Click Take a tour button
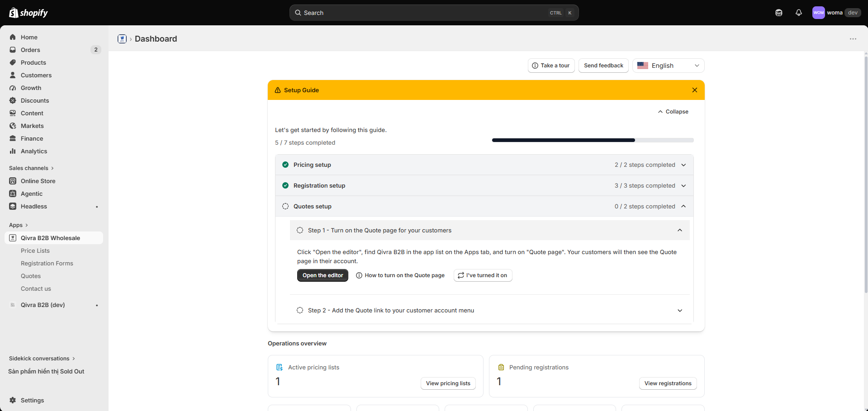This screenshot has height=411, width=868. 551,66
